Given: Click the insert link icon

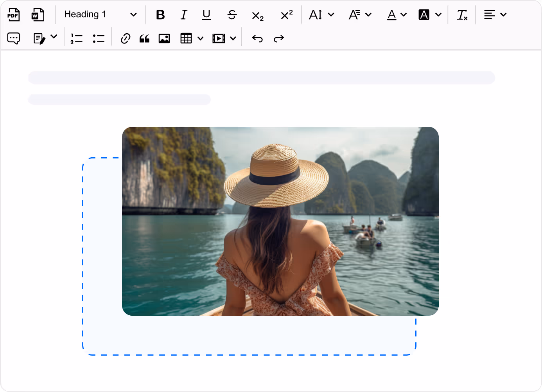Looking at the screenshot, I should (x=125, y=38).
